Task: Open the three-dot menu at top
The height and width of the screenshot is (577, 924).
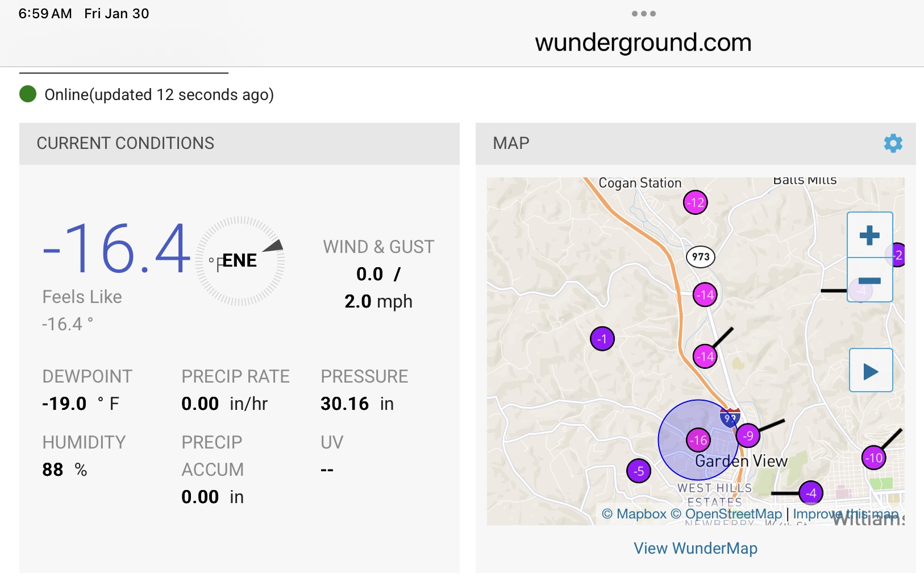Action: (643, 14)
